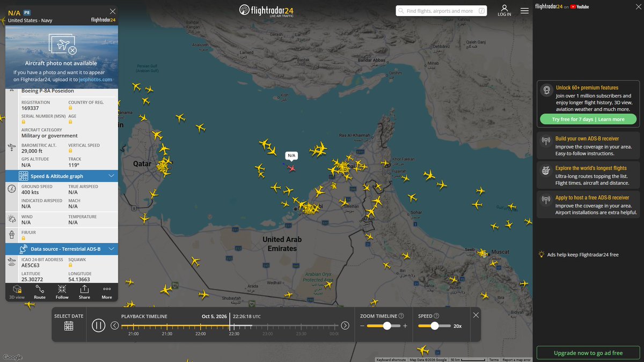Open the More options menu
The width and height of the screenshot is (644, 362).
coord(107,292)
